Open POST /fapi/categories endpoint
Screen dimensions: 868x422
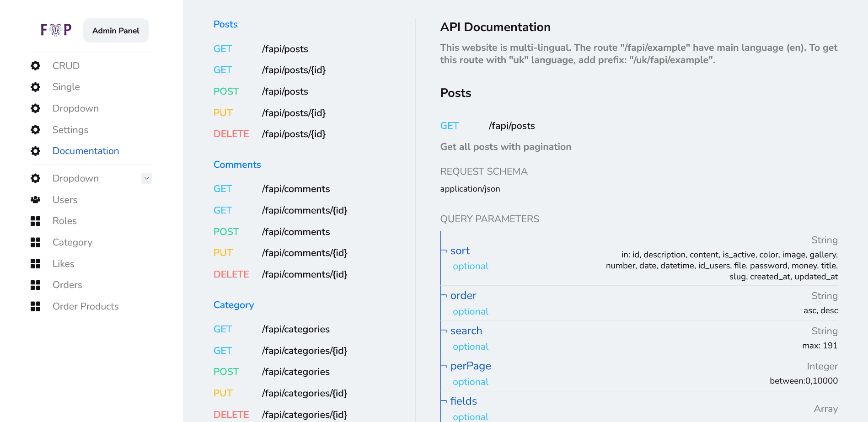pyautogui.click(x=272, y=372)
